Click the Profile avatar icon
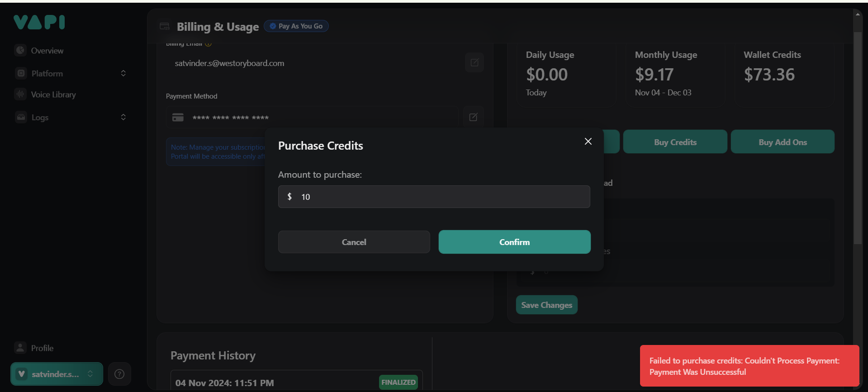 click(x=20, y=348)
